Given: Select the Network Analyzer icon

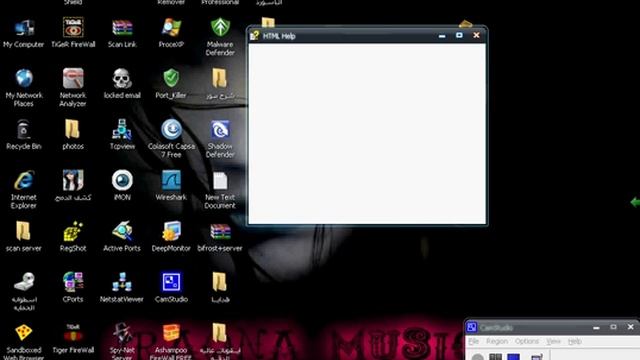Looking at the screenshot, I should tap(73, 78).
